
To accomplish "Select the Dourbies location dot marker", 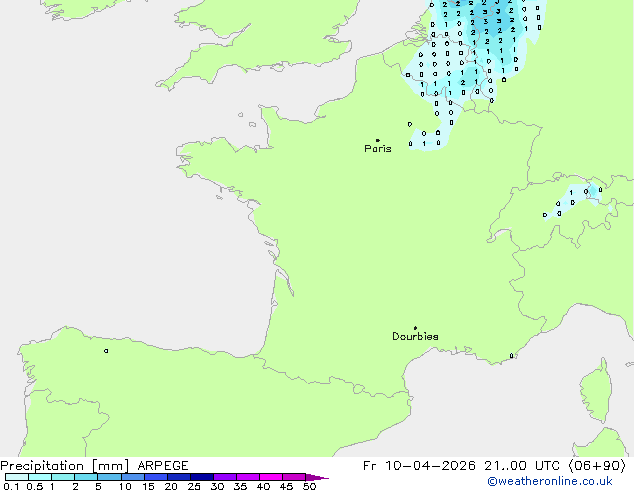I will [x=415, y=328].
